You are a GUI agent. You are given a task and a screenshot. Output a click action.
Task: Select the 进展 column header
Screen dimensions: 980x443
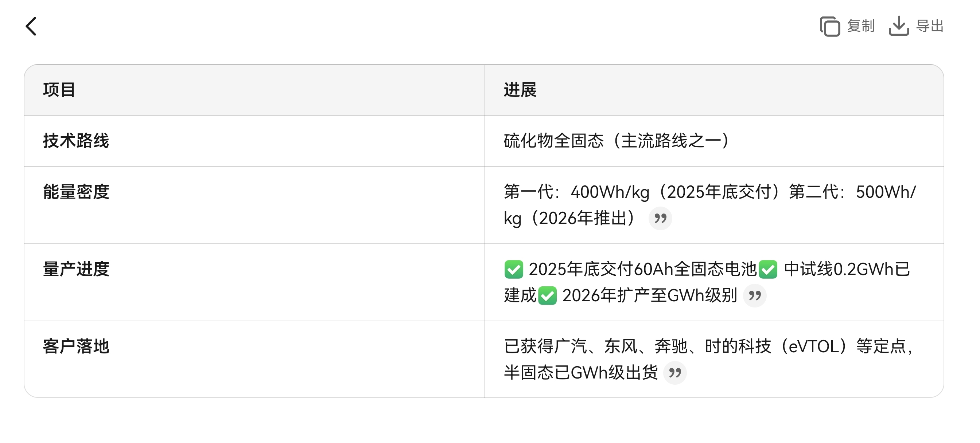point(520,90)
